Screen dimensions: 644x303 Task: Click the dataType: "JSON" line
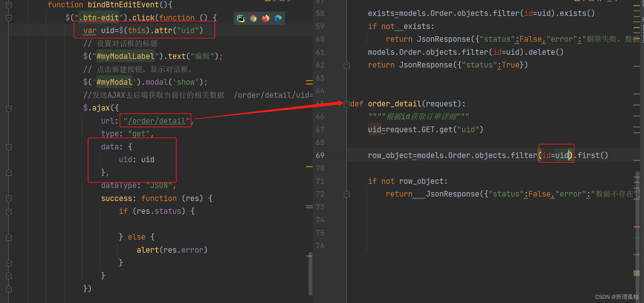point(139,185)
